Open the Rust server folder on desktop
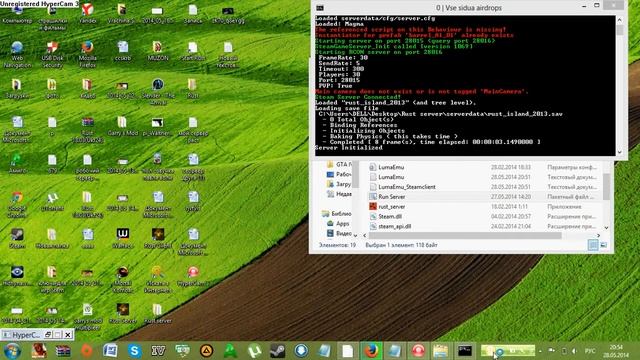The height and width of the screenshot is (360, 640). 158,314
